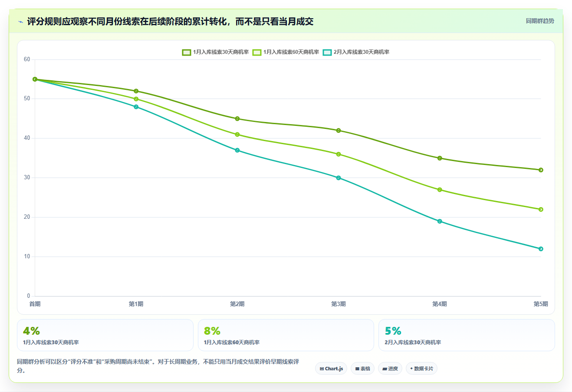Click the 表格 chip
572x392 pixels.
362,369
